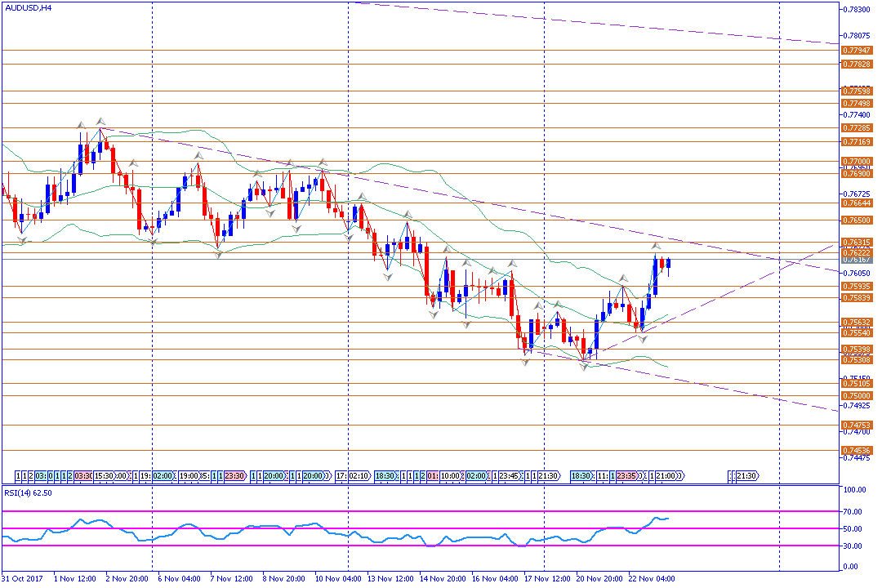Click the RSI 100.00 axis value
The height and width of the screenshot is (588, 882).
856,490
